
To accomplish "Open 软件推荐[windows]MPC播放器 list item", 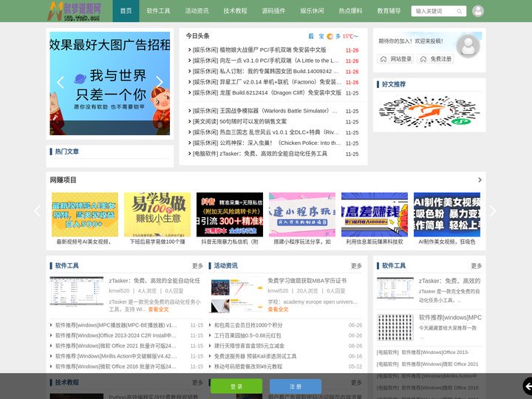I will click(116, 325).
